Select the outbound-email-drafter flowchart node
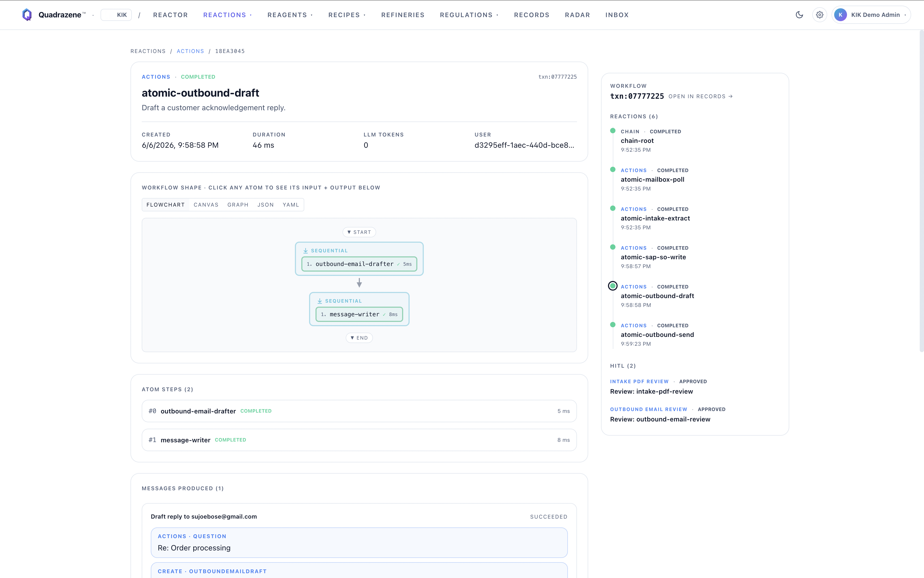The width and height of the screenshot is (924, 578). pyautogui.click(x=359, y=264)
